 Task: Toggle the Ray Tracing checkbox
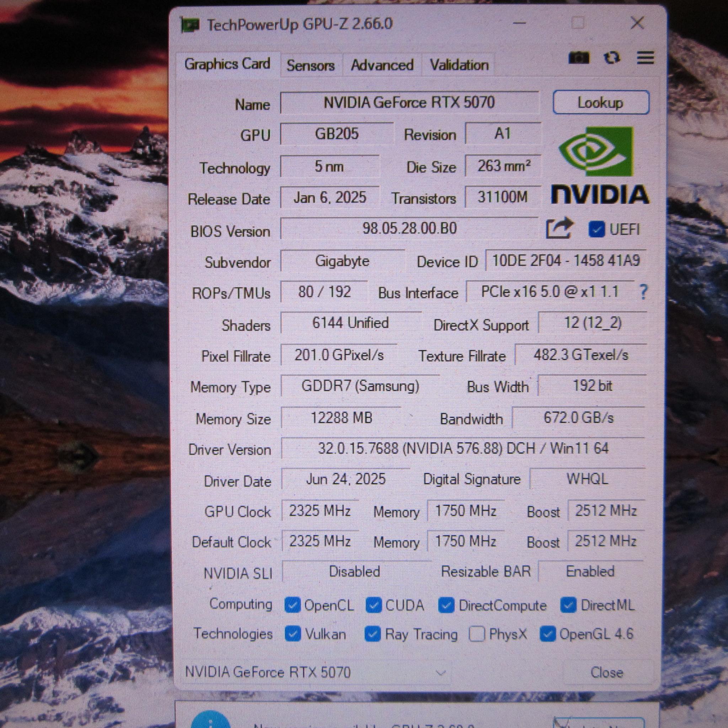[x=373, y=634]
